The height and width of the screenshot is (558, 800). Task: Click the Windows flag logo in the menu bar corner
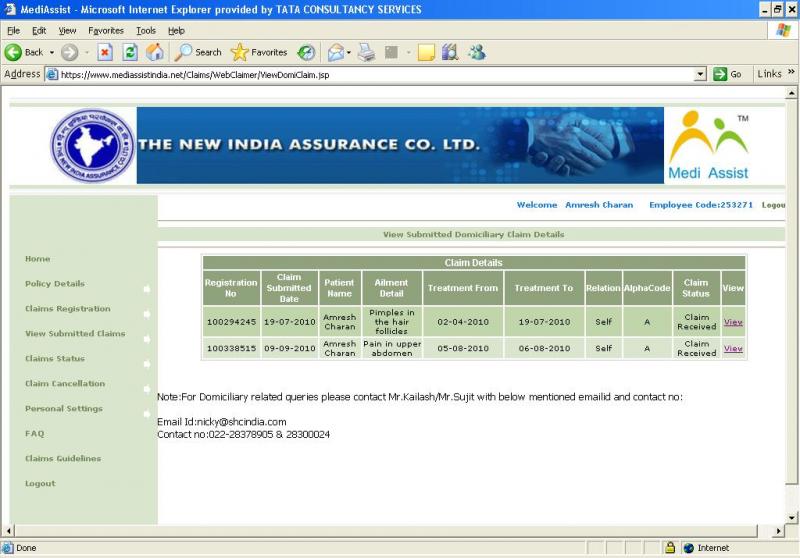[x=783, y=31]
